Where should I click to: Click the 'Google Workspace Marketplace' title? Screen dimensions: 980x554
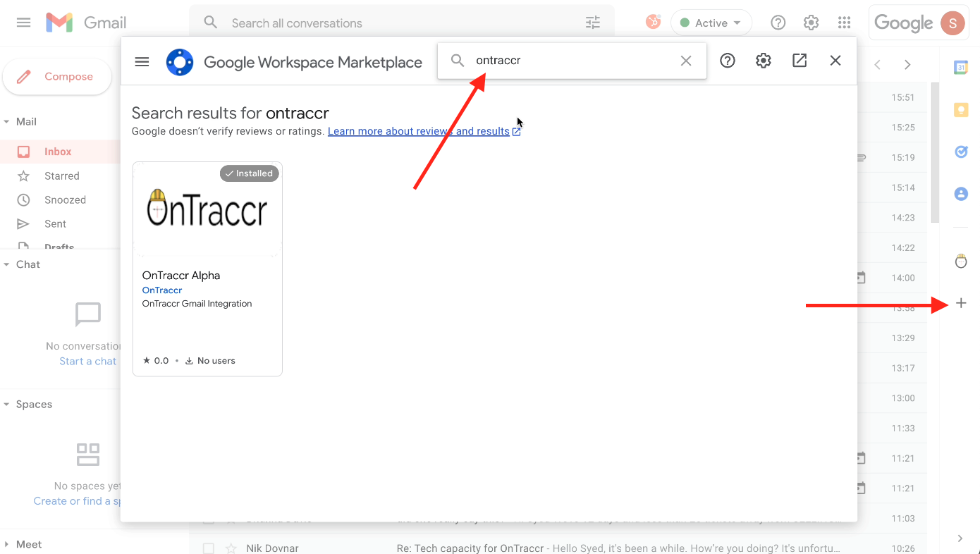pyautogui.click(x=313, y=62)
